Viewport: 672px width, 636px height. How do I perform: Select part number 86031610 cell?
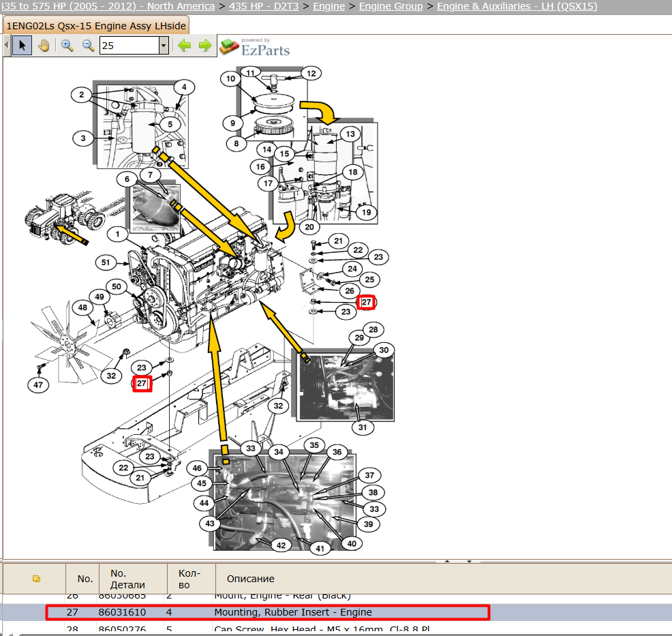[122, 612]
